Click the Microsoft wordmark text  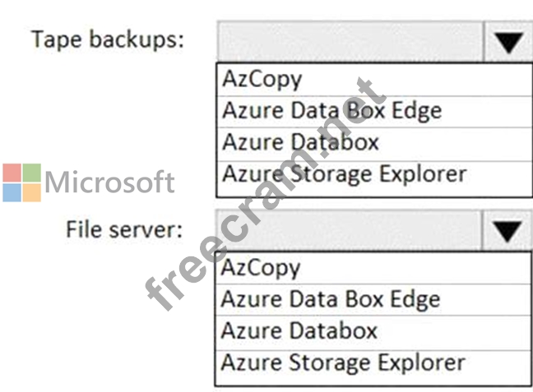pyautogui.click(x=109, y=182)
